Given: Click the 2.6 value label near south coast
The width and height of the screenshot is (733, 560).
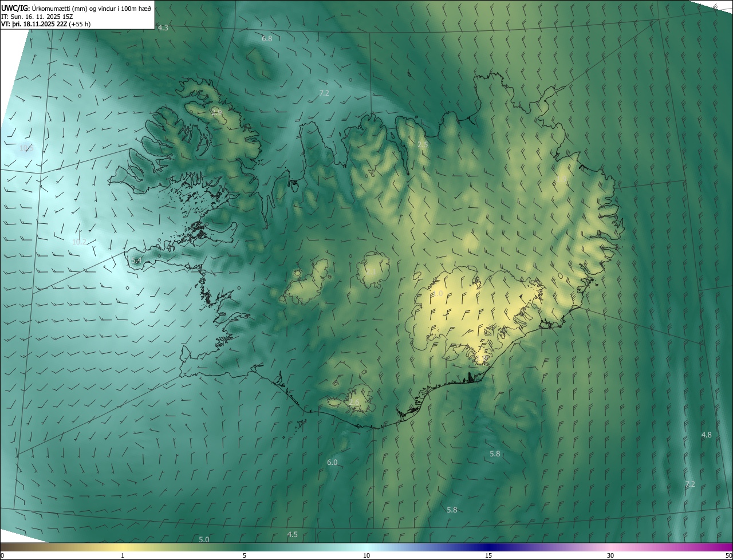Looking at the screenshot, I should 354,403.
